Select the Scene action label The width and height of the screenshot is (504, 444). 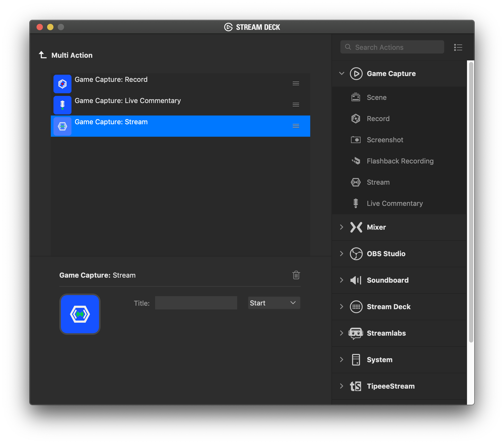pos(377,97)
